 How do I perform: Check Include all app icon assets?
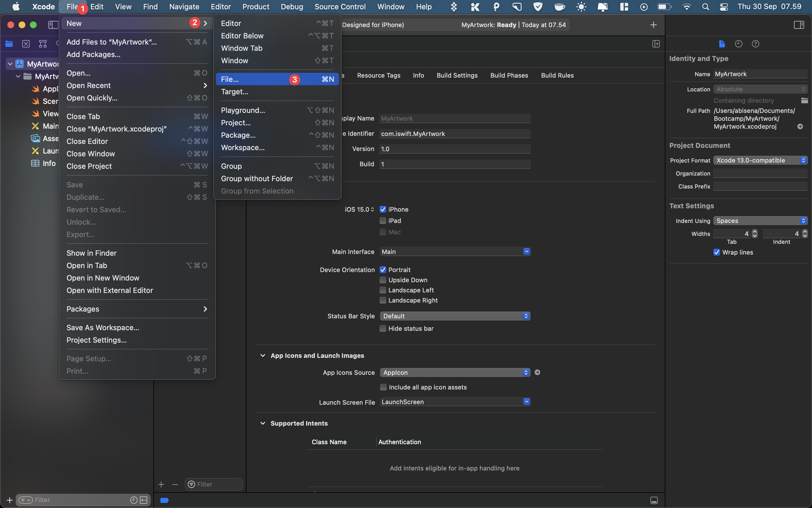click(383, 387)
